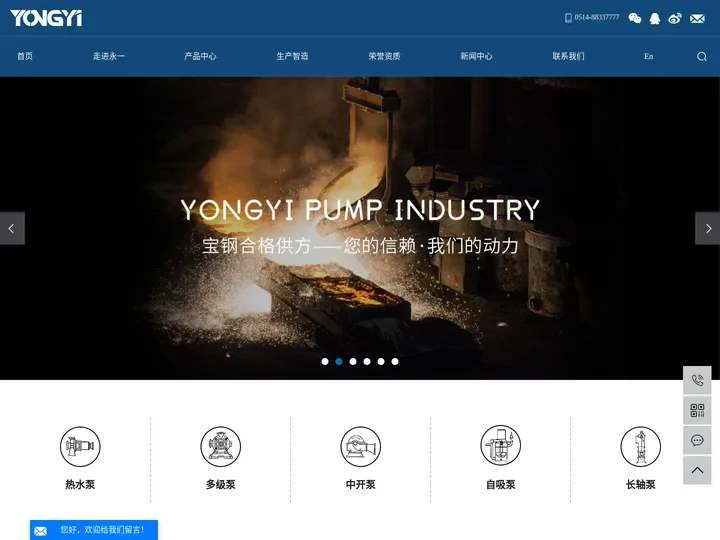Open the 多级泵 text label
Image resolution: width=720 pixels, height=540 pixels.
(220, 484)
